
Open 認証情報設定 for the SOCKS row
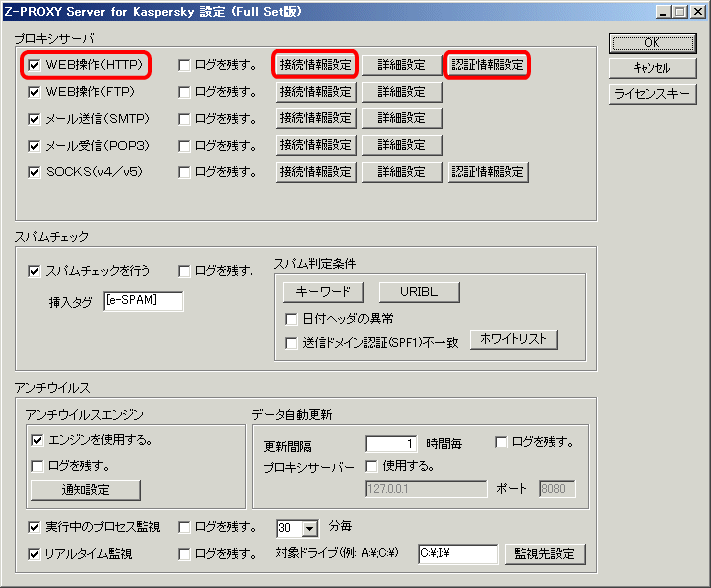tap(487, 172)
